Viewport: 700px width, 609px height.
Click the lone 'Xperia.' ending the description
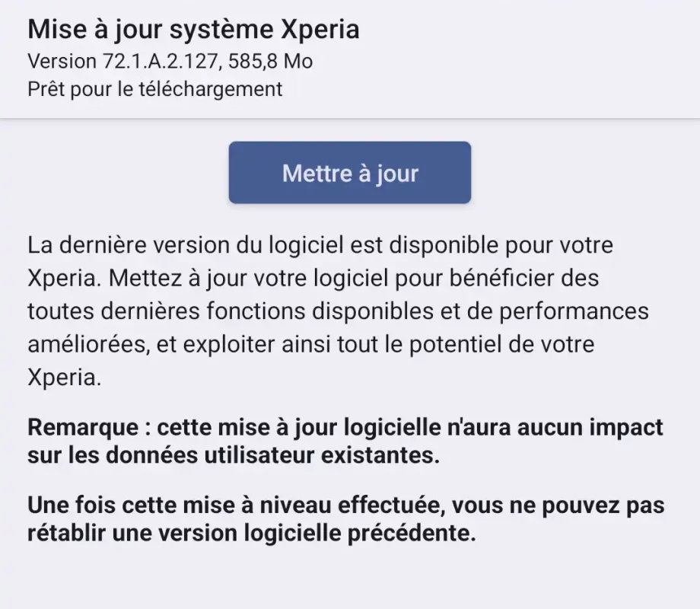[64, 378]
